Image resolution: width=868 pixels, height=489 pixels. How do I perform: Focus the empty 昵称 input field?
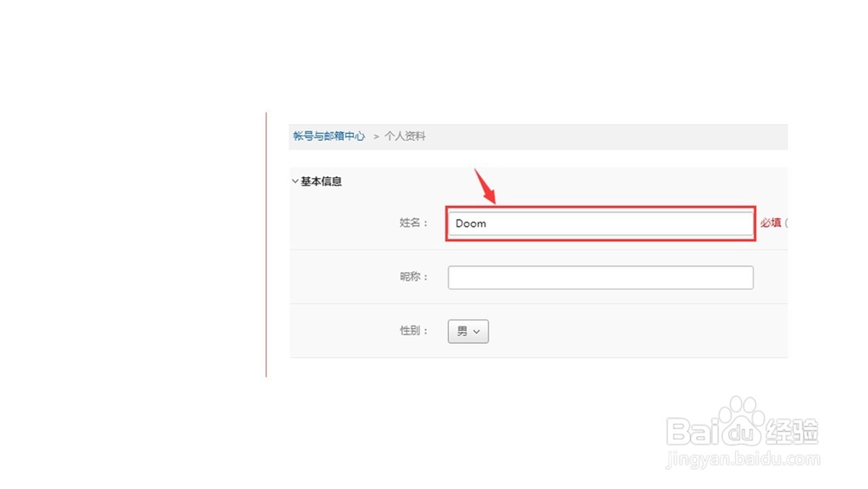click(x=601, y=277)
